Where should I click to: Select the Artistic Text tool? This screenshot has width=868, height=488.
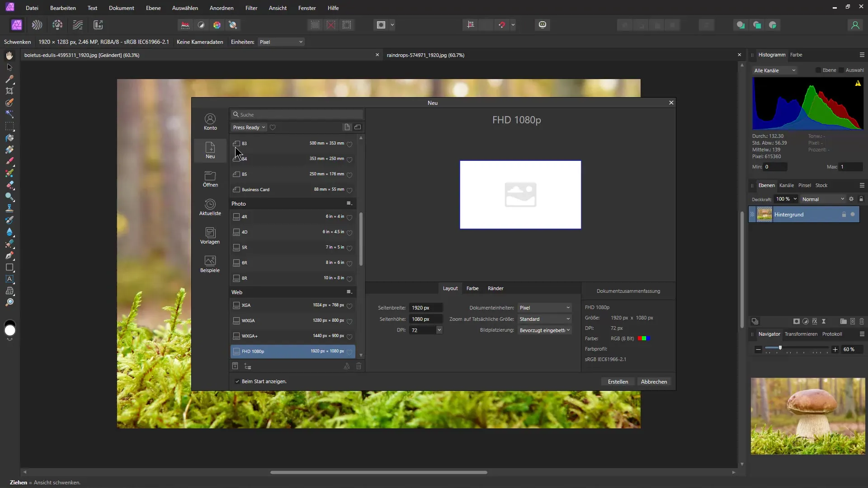tap(9, 279)
